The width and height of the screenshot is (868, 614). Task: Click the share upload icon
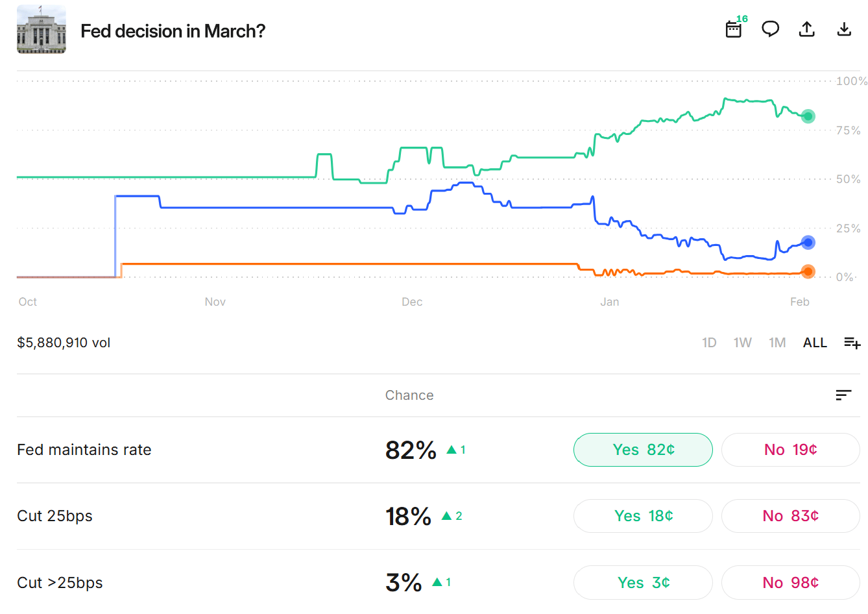point(806,29)
